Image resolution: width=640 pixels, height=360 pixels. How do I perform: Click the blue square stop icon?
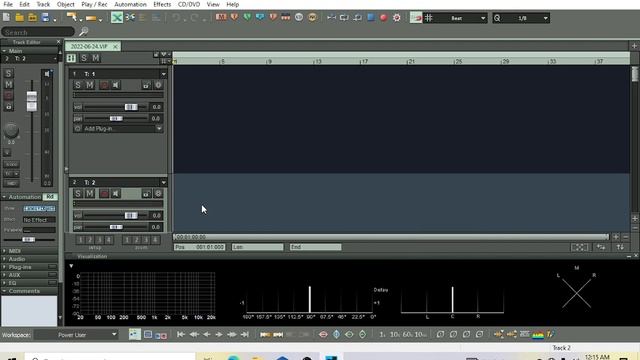[371, 18]
